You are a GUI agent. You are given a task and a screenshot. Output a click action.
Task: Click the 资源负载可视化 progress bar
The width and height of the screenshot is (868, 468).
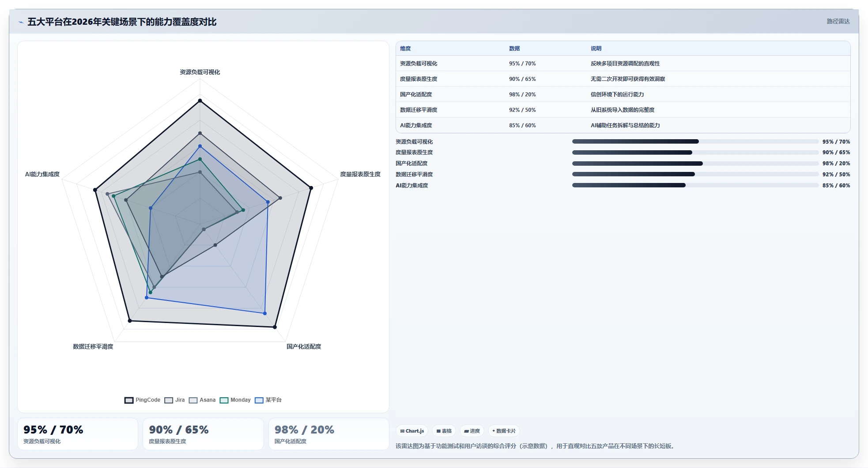pyautogui.click(x=695, y=141)
